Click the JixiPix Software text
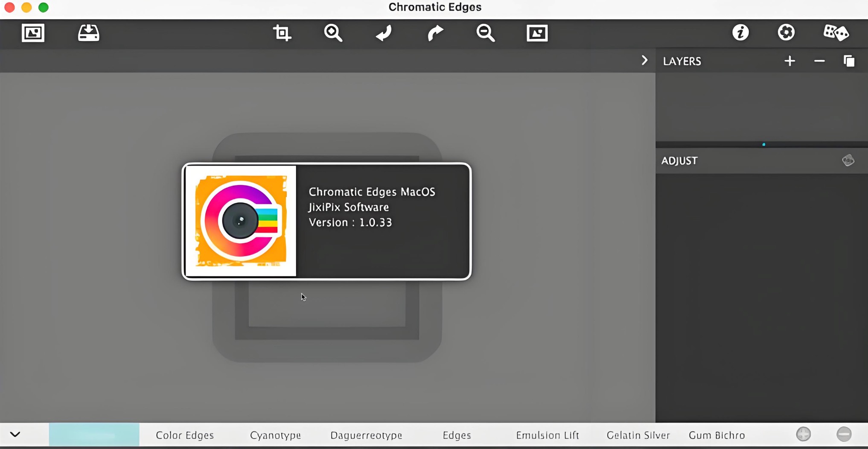The width and height of the screenshot is (868, 449). (x=349, y=207)
